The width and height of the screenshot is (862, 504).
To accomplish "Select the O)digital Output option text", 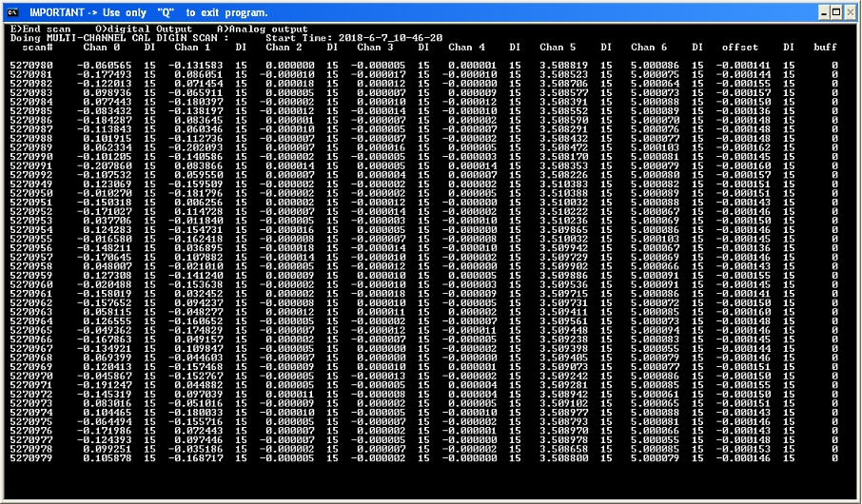I will click(144, 29).
